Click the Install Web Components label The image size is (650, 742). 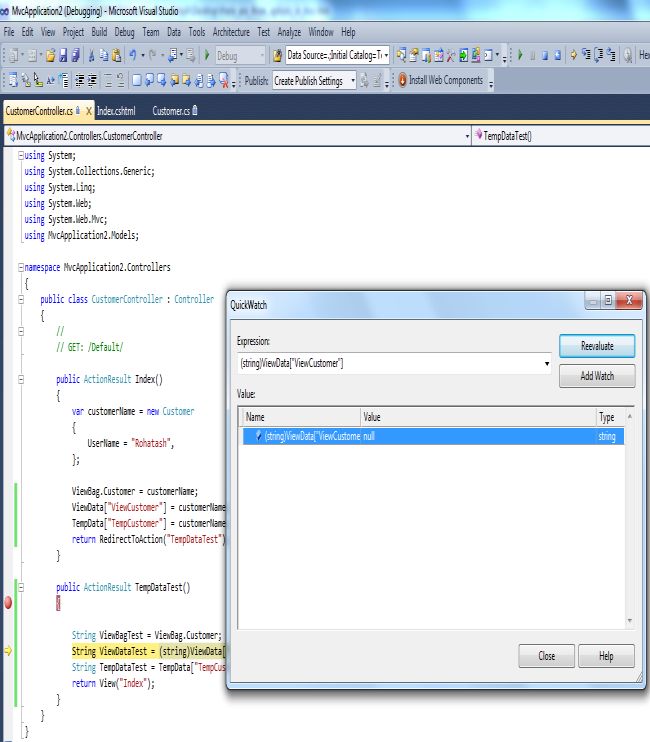[446, 80]
